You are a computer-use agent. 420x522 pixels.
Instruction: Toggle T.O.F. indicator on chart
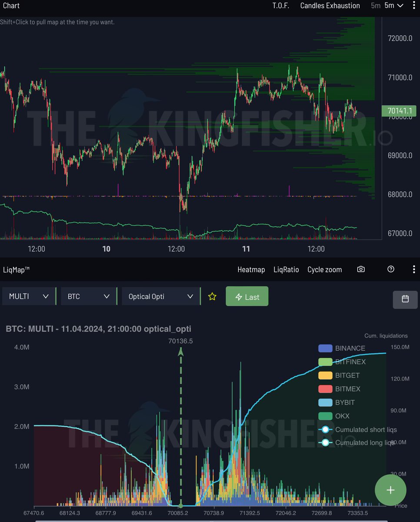point(281,6)
